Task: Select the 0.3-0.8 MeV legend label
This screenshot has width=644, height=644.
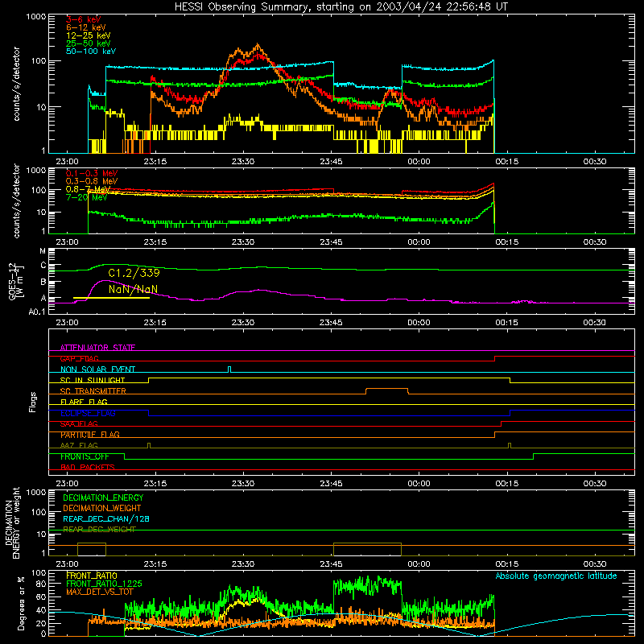Action: (92, 182)
